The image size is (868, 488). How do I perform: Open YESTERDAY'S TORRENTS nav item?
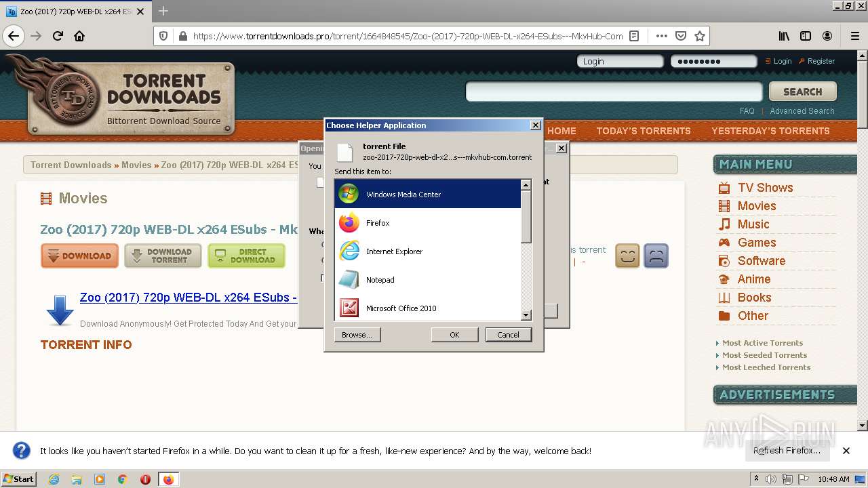coord(770,131)
